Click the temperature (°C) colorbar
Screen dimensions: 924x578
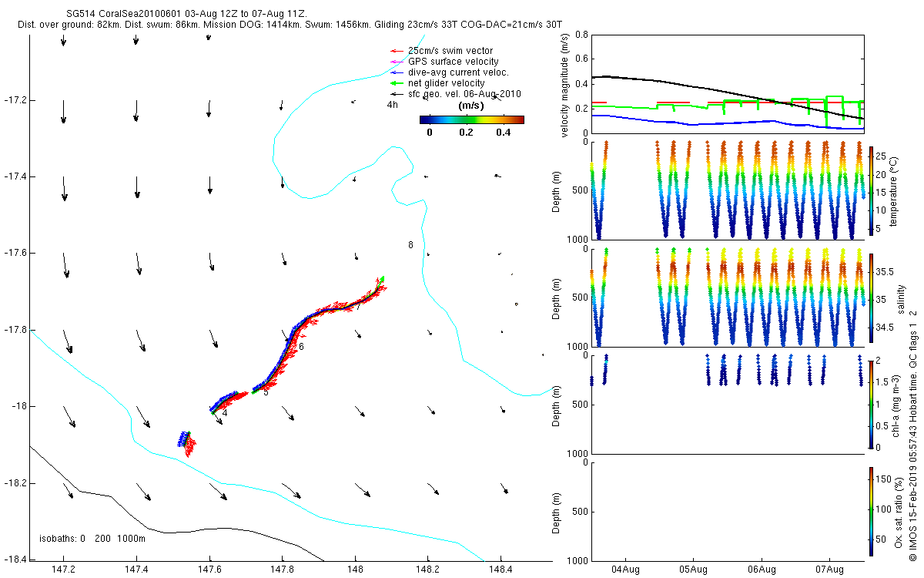pos(871,190)
